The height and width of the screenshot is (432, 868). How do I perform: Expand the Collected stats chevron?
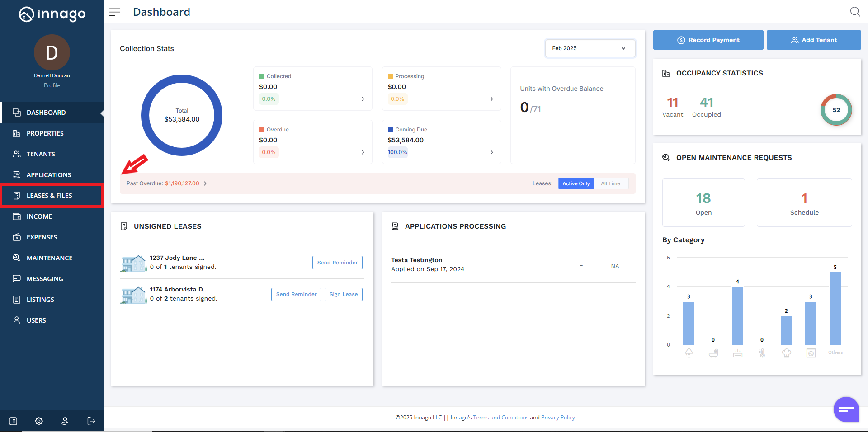pyautogui.click(x=363, y=99)
